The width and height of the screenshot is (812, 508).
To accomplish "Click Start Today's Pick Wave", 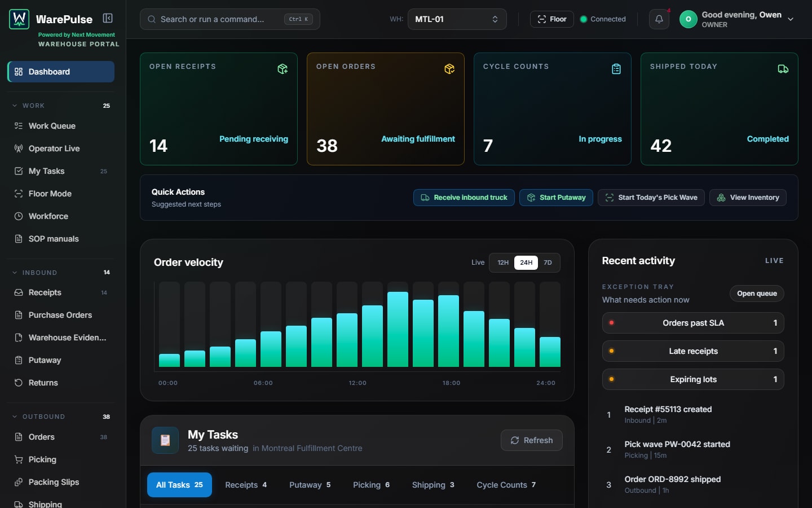I will click(651, 198).
